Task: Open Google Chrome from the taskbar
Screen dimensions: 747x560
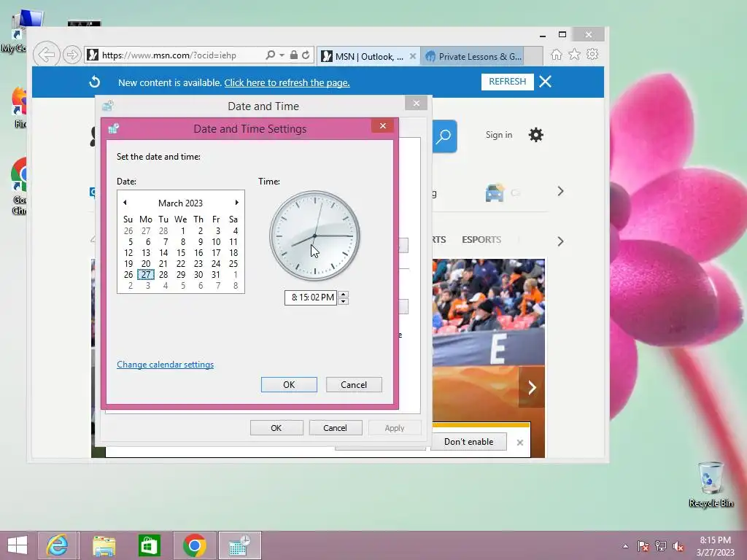Action: click(194, 545)
